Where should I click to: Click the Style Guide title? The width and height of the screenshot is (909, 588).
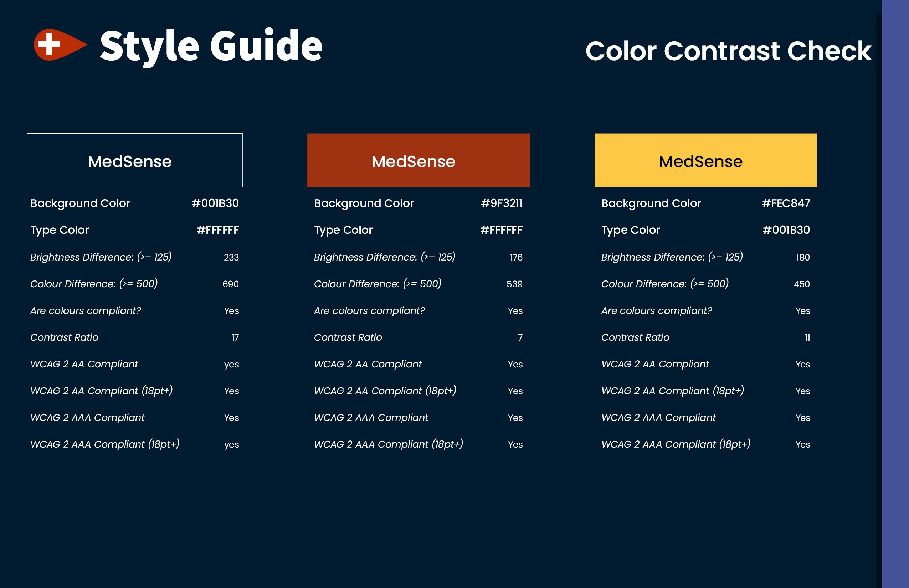tap(211, 47)
